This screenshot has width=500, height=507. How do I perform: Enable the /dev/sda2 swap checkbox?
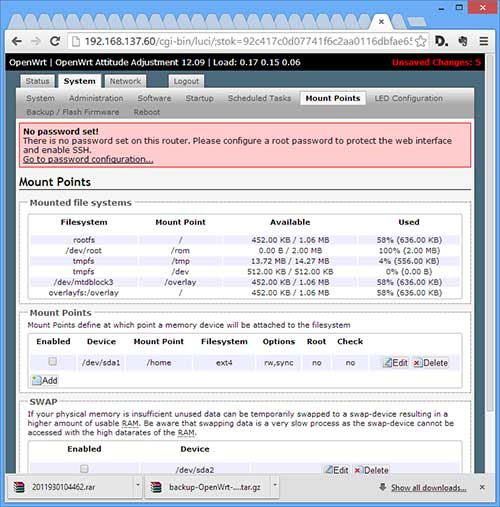[x=84, y=469]
